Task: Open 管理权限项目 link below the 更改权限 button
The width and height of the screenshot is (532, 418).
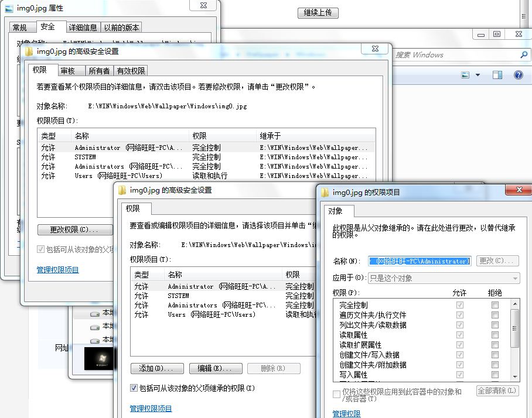Action: point(57,270)
